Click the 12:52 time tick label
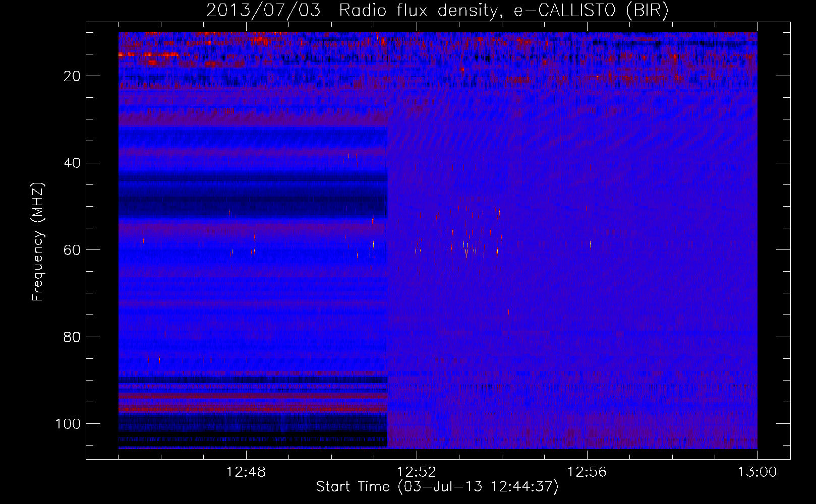816x504 pixels. pos(417,472)
